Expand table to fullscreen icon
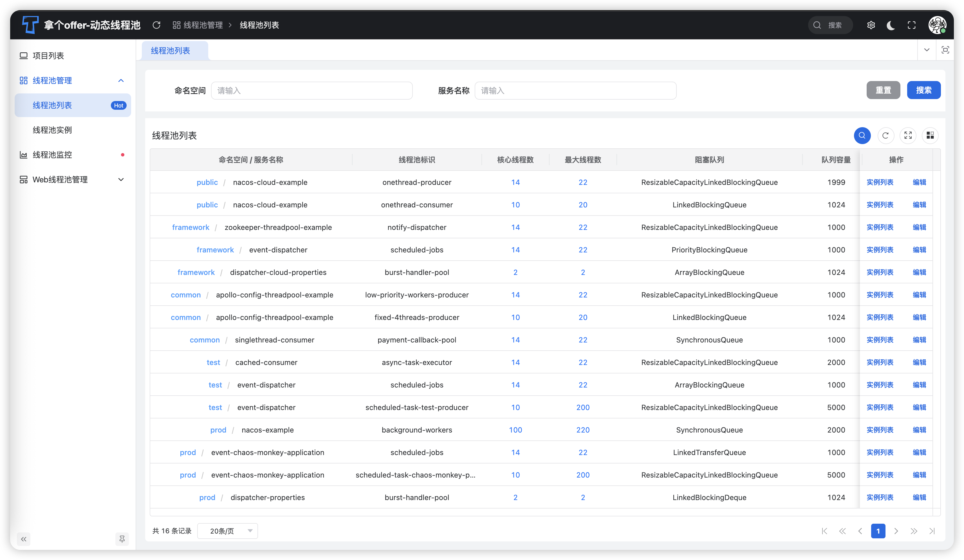This screenshot has height=560, width=964. coord(908,135)
